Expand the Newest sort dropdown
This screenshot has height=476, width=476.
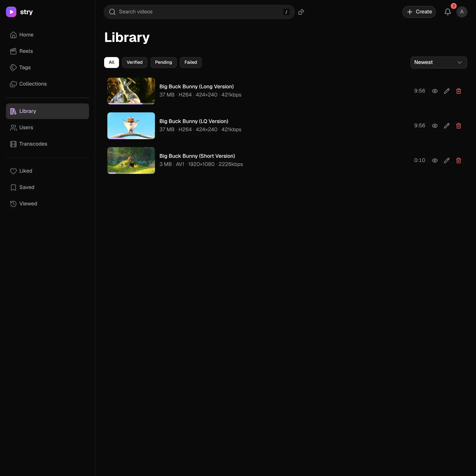click(439, 63)
